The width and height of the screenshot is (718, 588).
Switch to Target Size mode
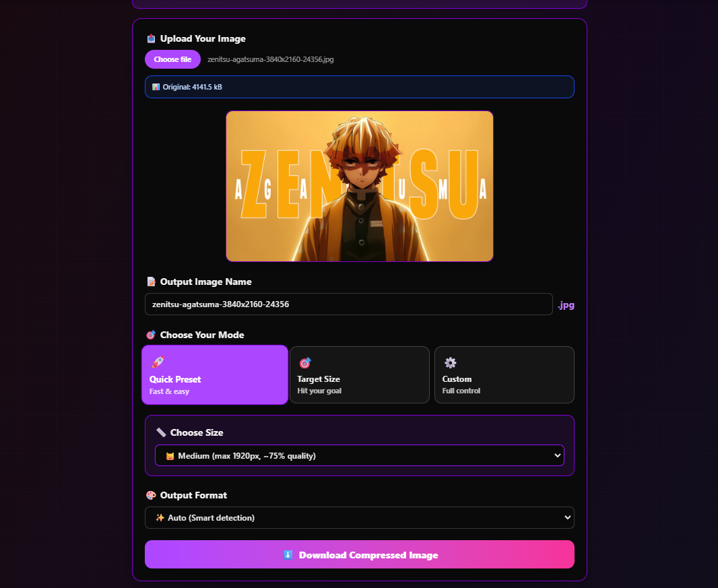point(359,375)
